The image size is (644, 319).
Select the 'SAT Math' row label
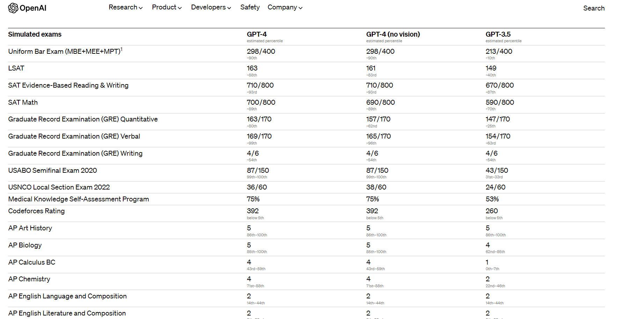[23, 102]
